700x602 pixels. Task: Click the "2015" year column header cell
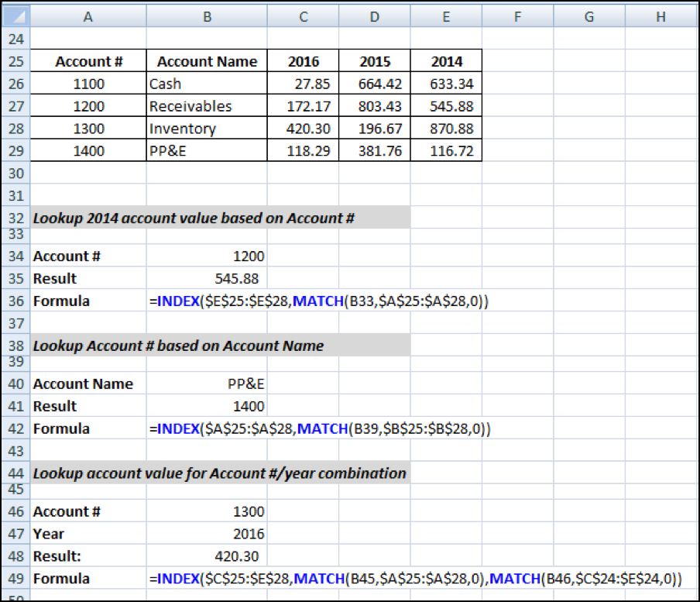pos(375,61)
